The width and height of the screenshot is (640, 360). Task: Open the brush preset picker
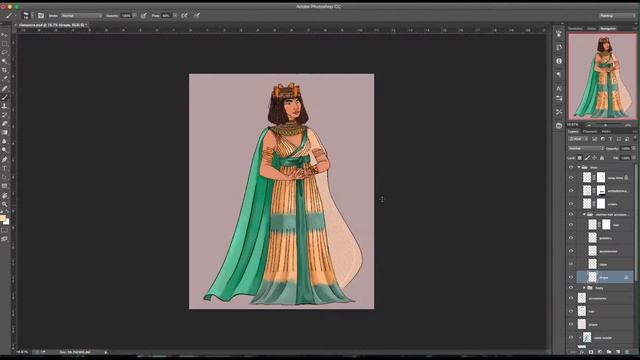(x=27, y=16)
